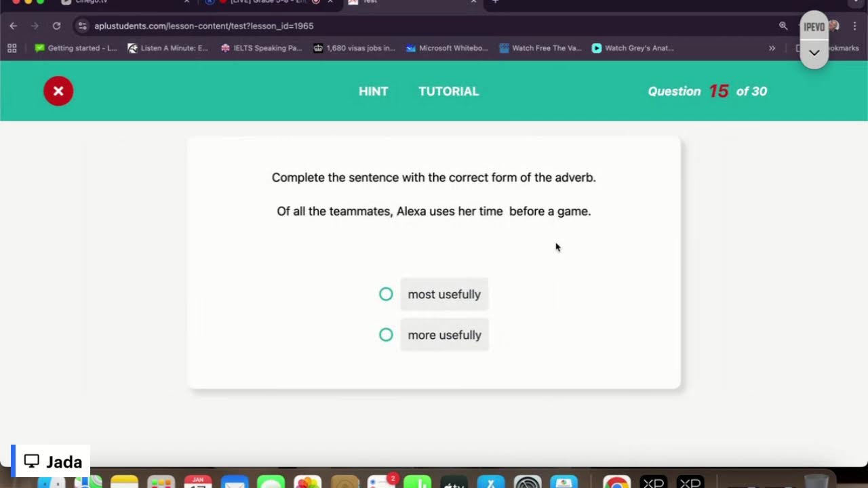The height and width of the screenshot is (488, 868).
Task: Select the "more usefully" radio button
Action: [386, 335]
